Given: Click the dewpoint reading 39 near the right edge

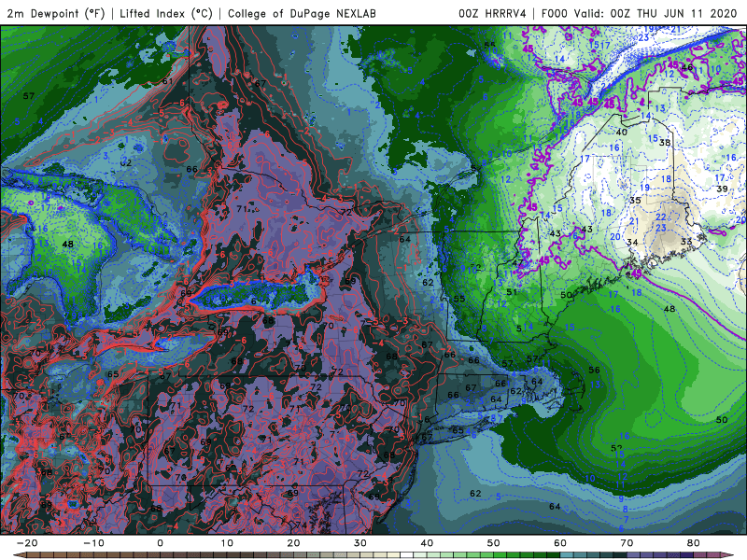Looking at the screenshot, I should pos(722,189).
